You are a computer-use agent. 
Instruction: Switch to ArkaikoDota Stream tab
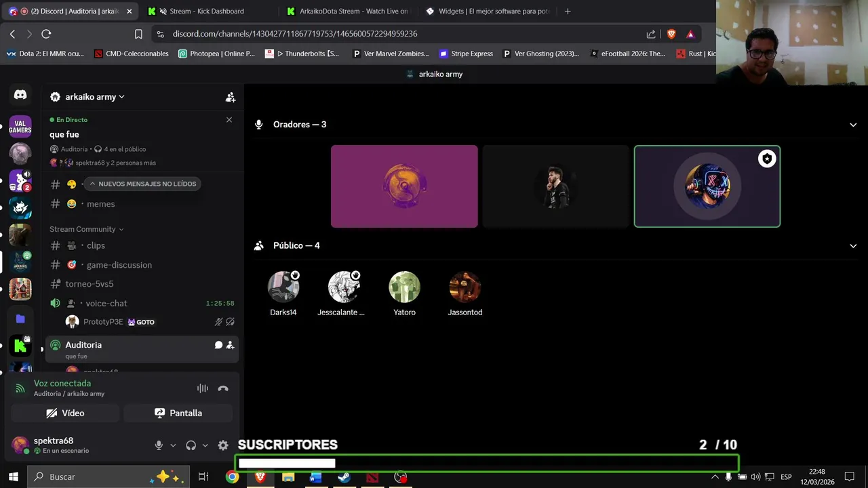coord(346,11)
